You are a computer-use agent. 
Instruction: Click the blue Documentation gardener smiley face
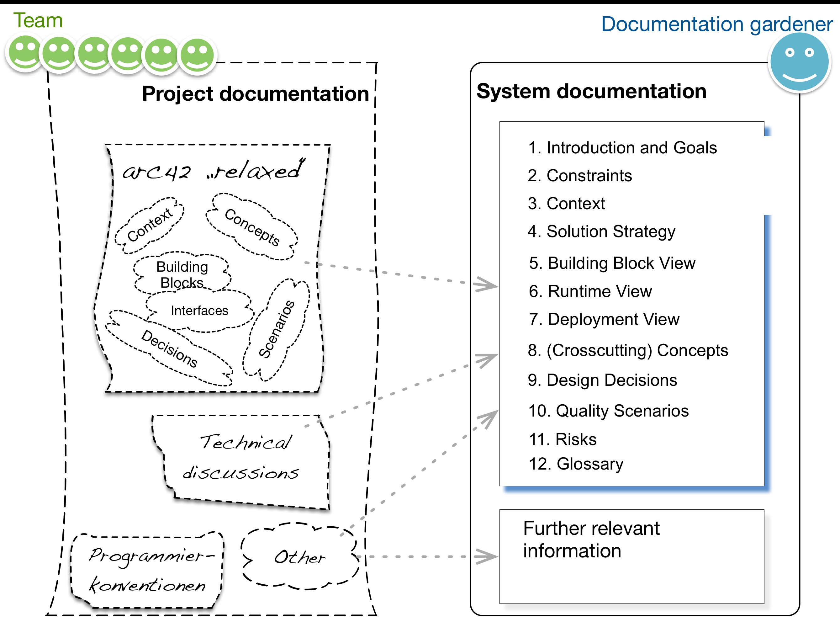[799, 62]
